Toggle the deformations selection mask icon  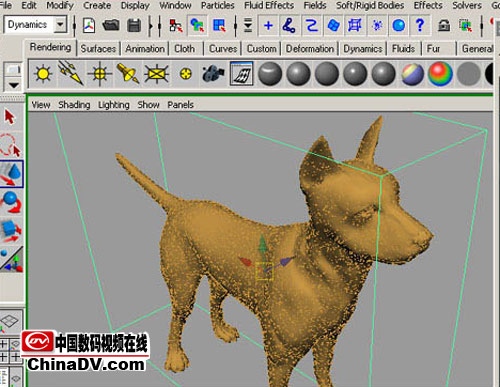click(355, 25)
